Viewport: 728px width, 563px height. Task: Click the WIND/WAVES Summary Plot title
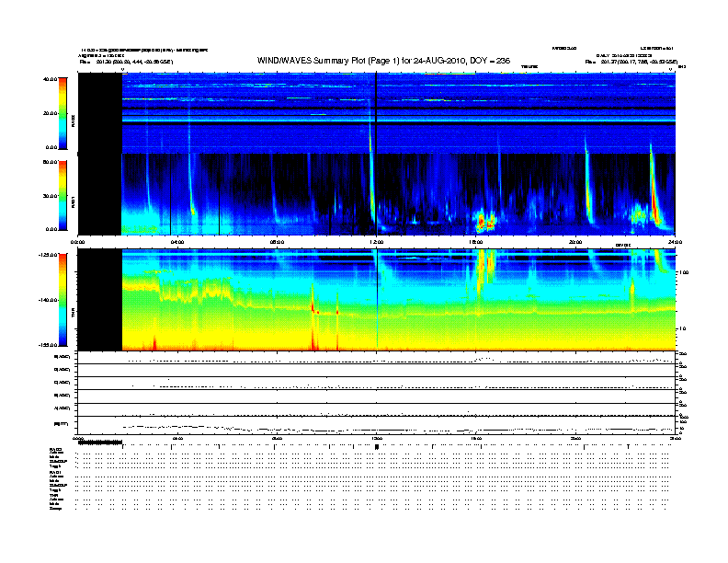[x=383, y=61]
